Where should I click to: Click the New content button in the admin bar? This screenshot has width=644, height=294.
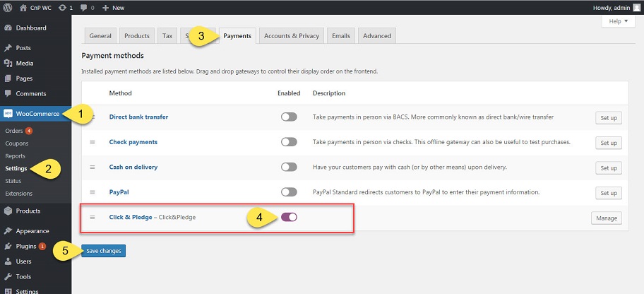point(114,7)
